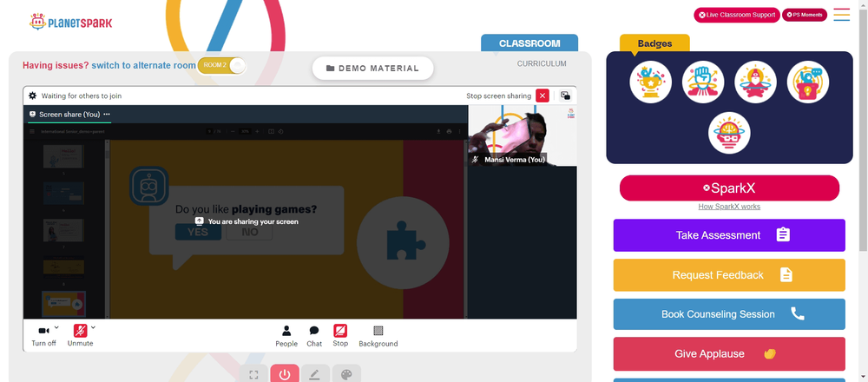Click red X to stop screen sharing
This screenshot has height=382, width=868.
click(x=542, y=95)
